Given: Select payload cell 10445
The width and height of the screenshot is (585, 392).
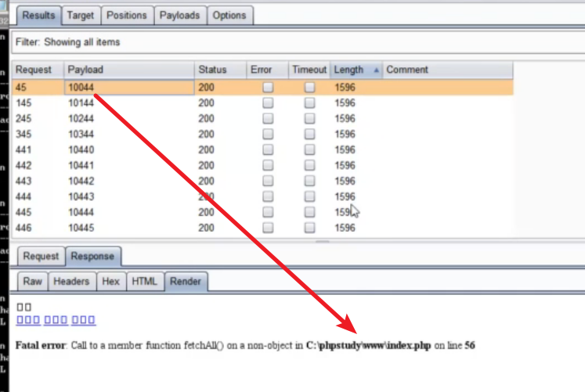Looking at the screenshot, I should 129,228.
